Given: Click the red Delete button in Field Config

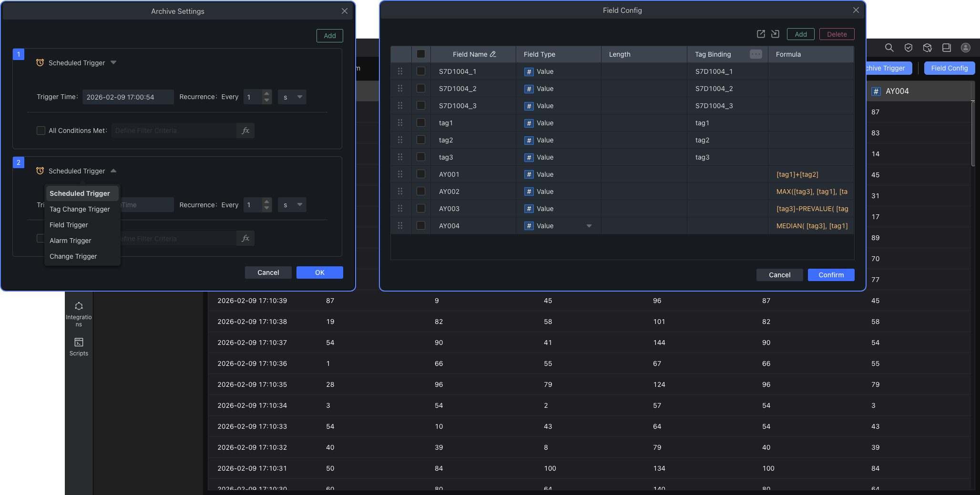Looking at the screenshot, I should (837, 34).
